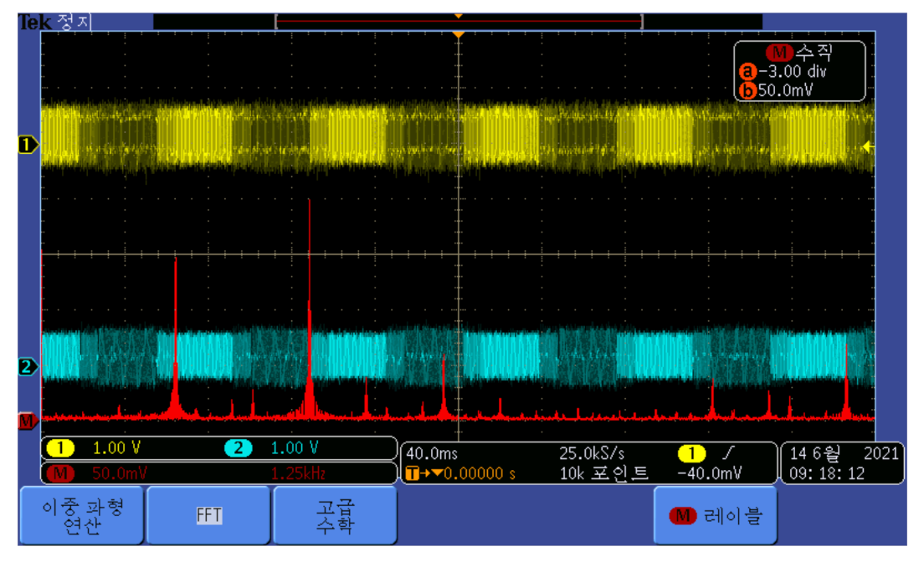Click the yellow trigger level arrow on right edge
This screenshot has width=924, height=562.
(x=869, y=146)
